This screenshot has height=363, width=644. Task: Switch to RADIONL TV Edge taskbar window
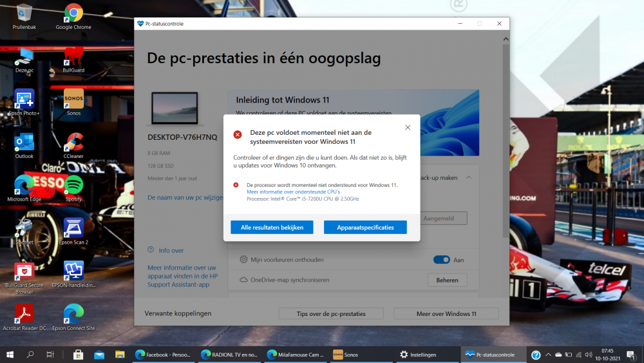(230, 355)
